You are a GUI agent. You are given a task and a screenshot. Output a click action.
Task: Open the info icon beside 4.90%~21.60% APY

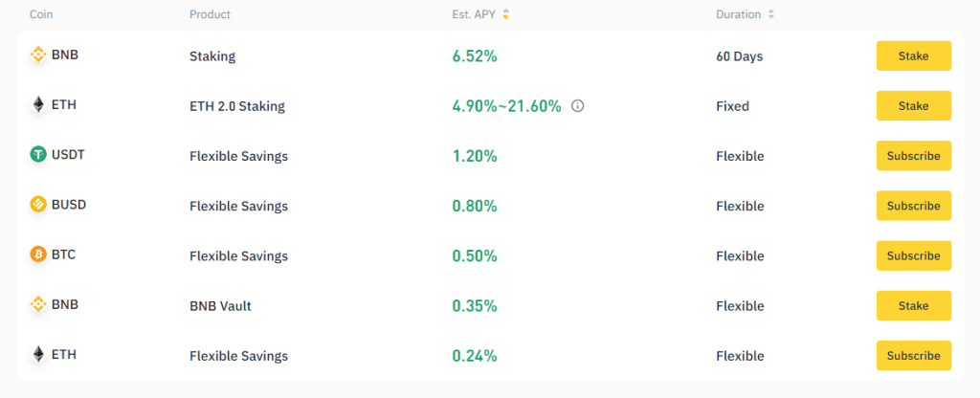tap(577, 106)
